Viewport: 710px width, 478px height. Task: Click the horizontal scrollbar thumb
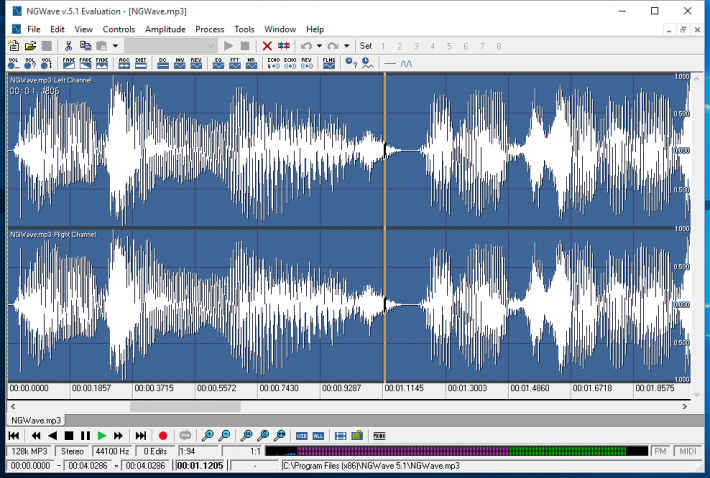pos(185,406)
